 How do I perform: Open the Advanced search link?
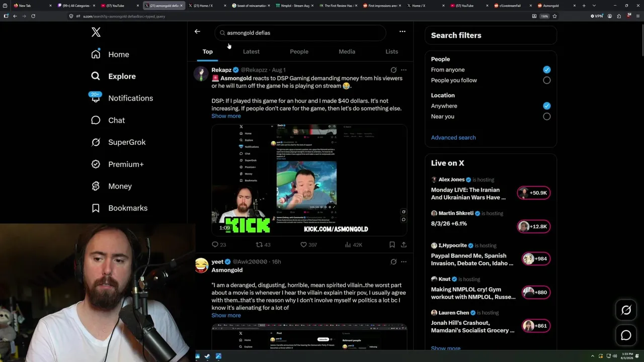tap(453, 138)
